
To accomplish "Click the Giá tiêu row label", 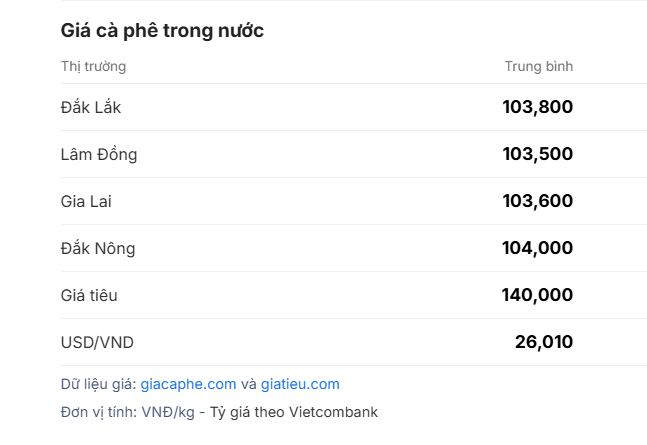I will coord(89,295).
